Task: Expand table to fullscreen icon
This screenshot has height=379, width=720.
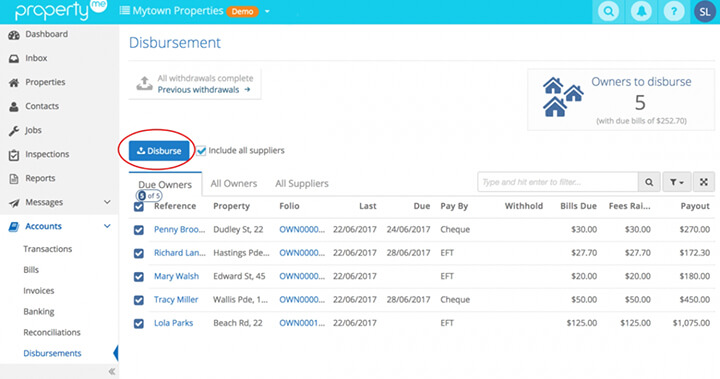Action: pos(703,182)
